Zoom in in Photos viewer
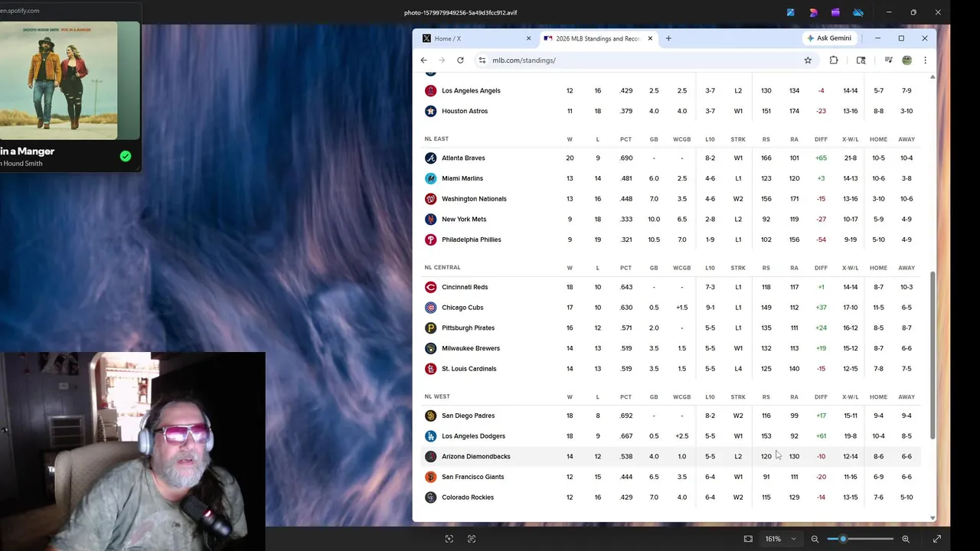Viewport: 980px width, 551px height. coord(906,539)
